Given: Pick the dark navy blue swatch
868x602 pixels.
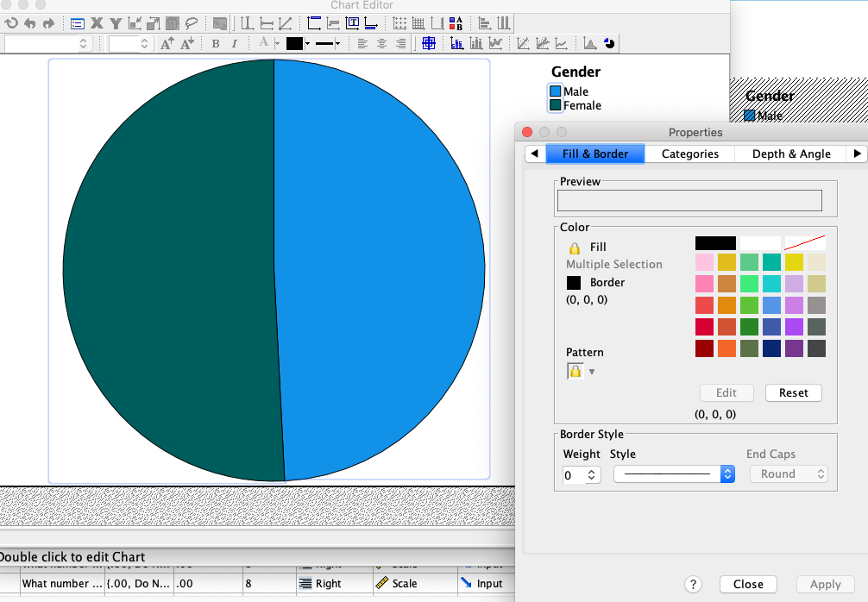Looking at the screenshot, I should tap(771, 348).
